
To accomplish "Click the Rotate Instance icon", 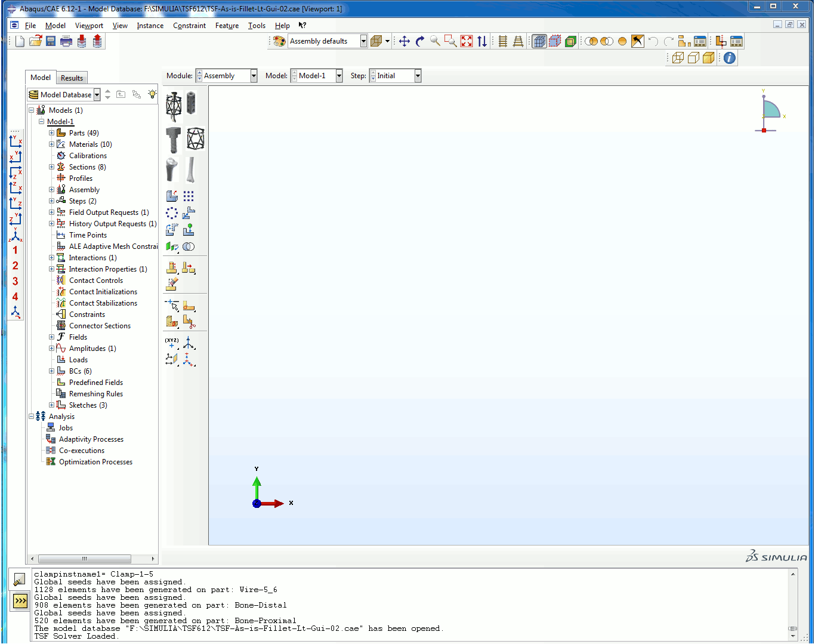I will 172,230.
